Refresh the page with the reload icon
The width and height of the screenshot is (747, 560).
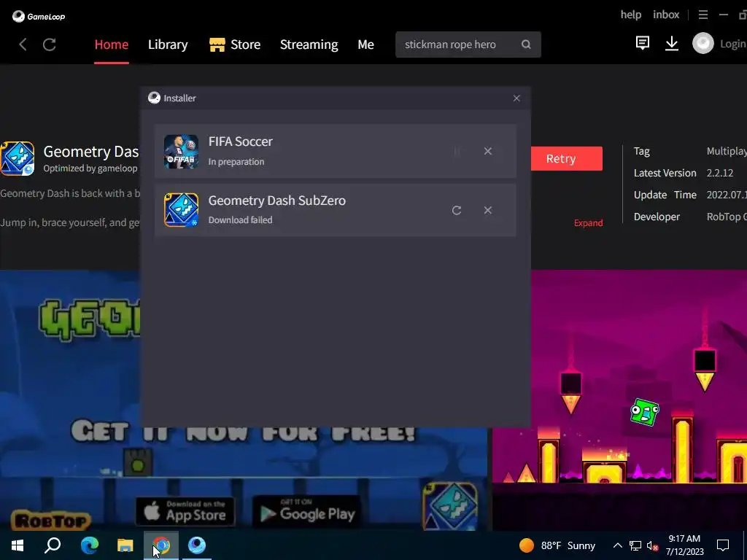[x=50, y=44]
